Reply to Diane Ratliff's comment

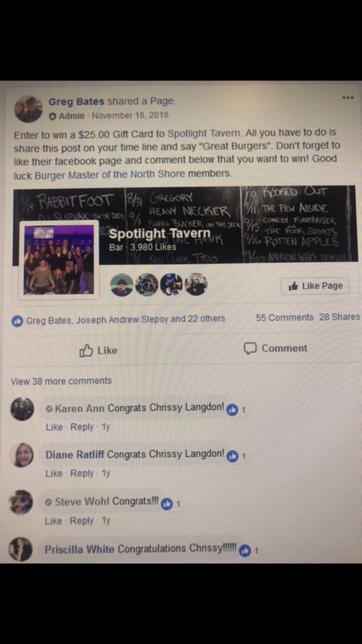click(82, 474)
